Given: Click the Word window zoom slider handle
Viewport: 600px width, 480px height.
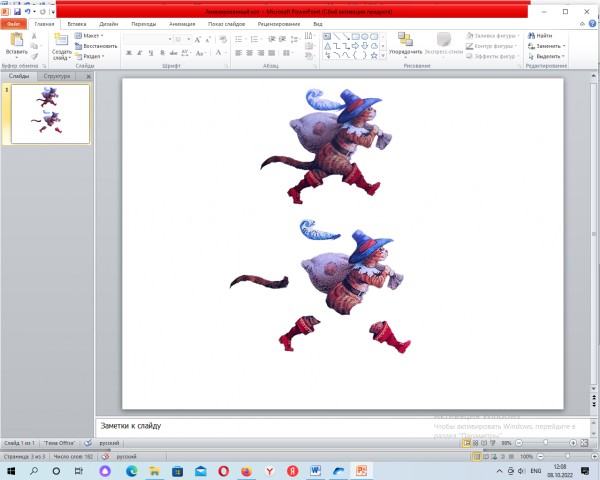Looking at the screenshot, I should coord(567,456).
